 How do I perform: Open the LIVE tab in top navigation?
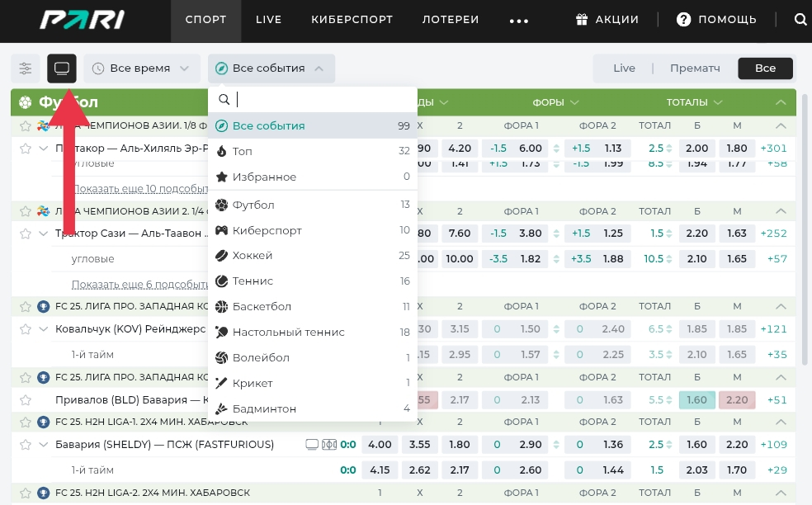pyautogui.click(x=268, y=20)
